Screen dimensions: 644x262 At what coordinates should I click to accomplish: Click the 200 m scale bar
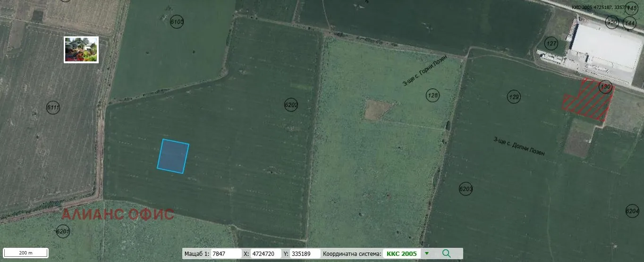point(25,253)
